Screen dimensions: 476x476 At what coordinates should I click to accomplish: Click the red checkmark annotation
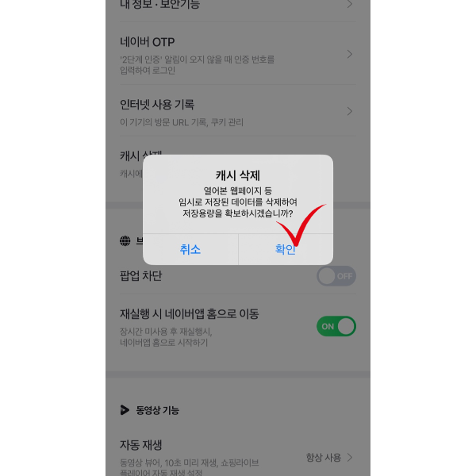coord(301,225)
